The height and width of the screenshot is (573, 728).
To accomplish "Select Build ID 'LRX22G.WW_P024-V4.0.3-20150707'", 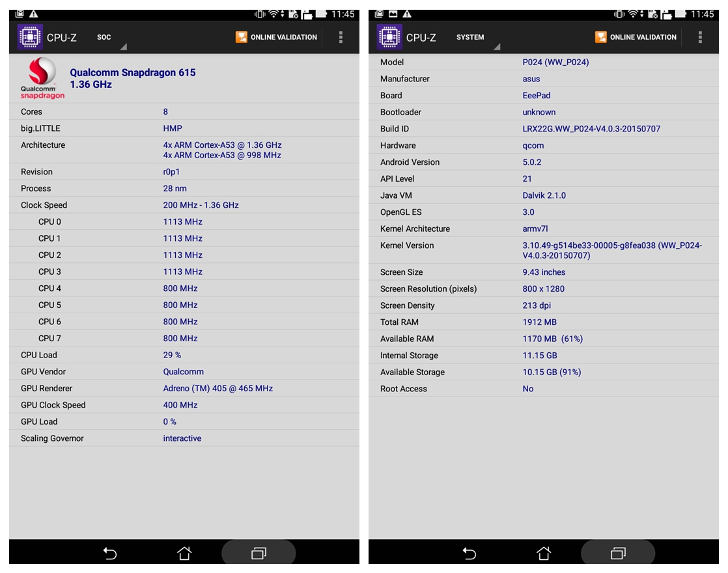I will (x=591, y=129).
